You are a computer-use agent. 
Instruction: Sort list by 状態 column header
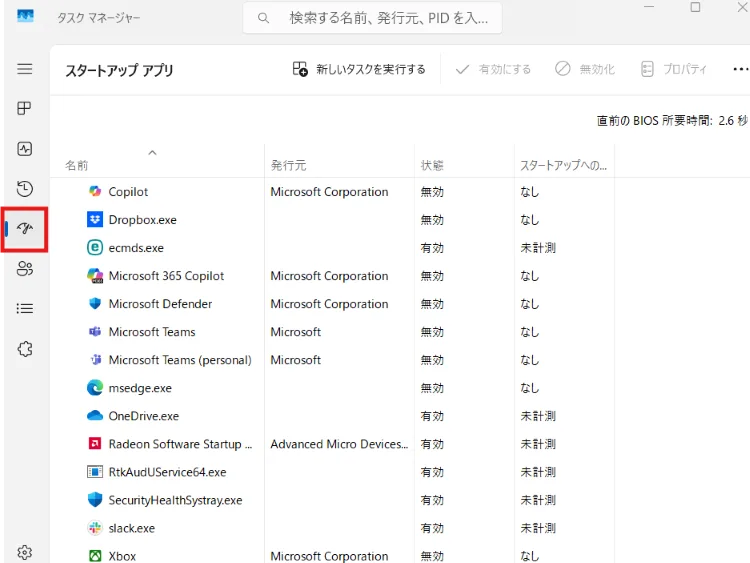tap(432, 165)
